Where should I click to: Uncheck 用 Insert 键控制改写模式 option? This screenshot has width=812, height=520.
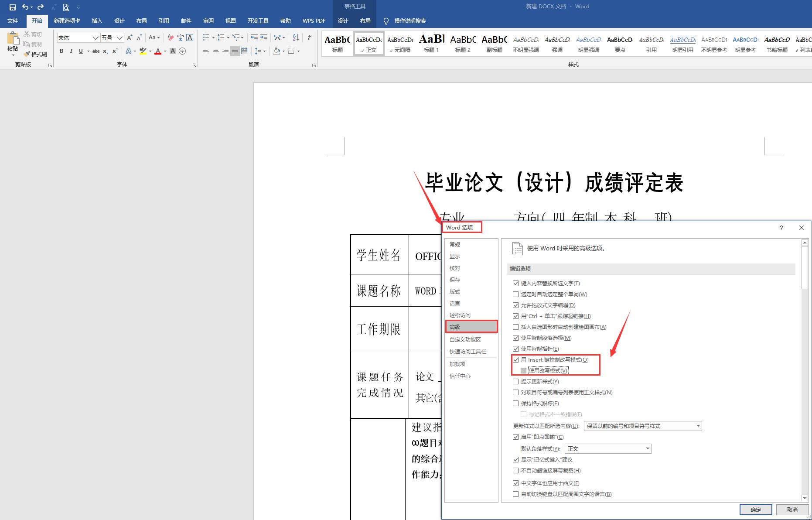(x=516, y=359)
